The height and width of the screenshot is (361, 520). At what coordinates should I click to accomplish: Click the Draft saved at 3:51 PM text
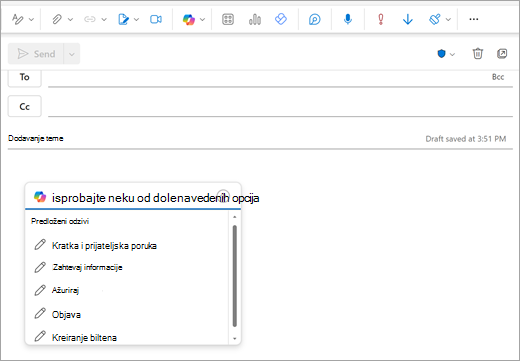click(466, 139)
